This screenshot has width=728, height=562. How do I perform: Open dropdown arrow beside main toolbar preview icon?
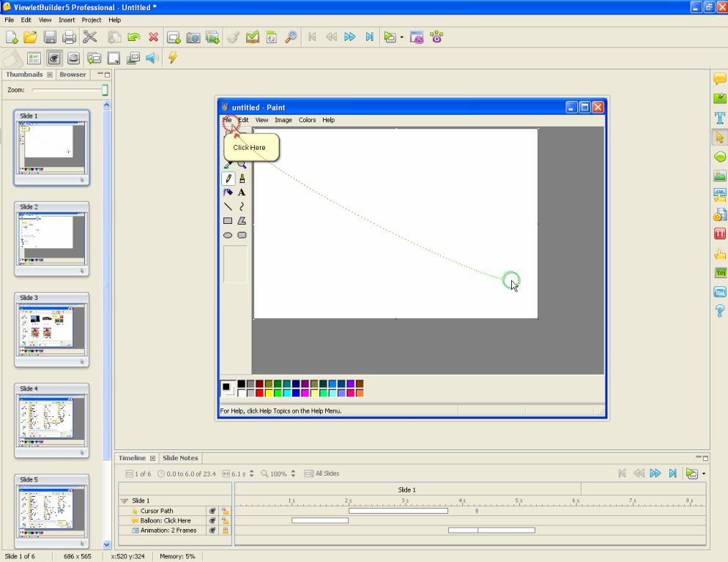coord(401,37)
